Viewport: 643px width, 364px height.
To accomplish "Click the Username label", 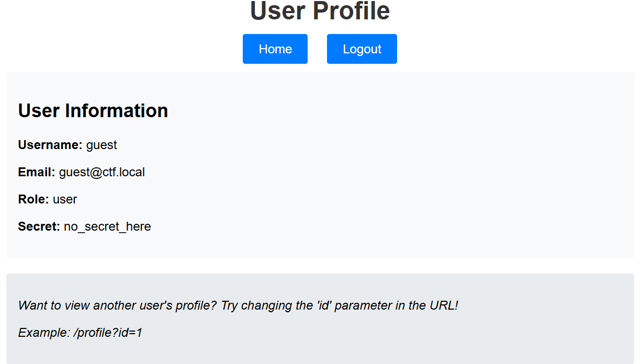I will tap(50, 145).
